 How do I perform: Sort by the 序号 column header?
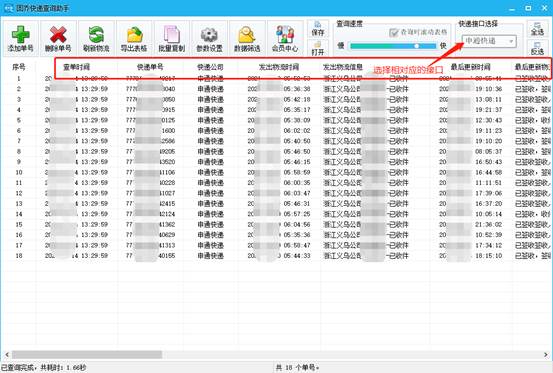(19, 67)
